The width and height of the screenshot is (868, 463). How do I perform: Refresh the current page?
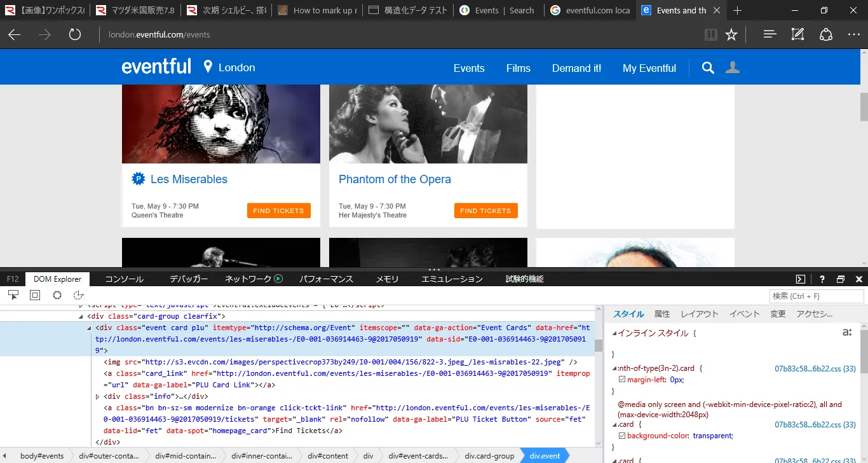click(x=75, y=35)
